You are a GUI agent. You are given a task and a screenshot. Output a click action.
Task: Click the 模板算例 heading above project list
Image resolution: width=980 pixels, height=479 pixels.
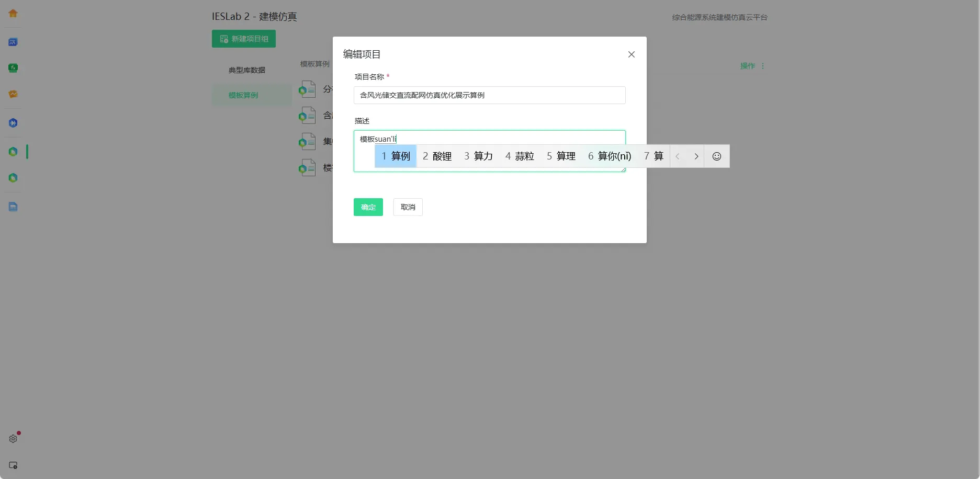click(315, 64)
